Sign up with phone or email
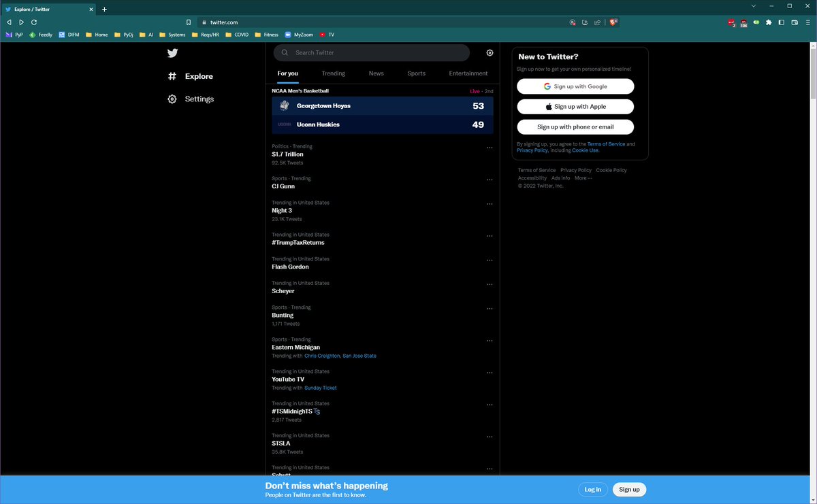The height and width of the screenshot is (504, 817). (575, 127)
